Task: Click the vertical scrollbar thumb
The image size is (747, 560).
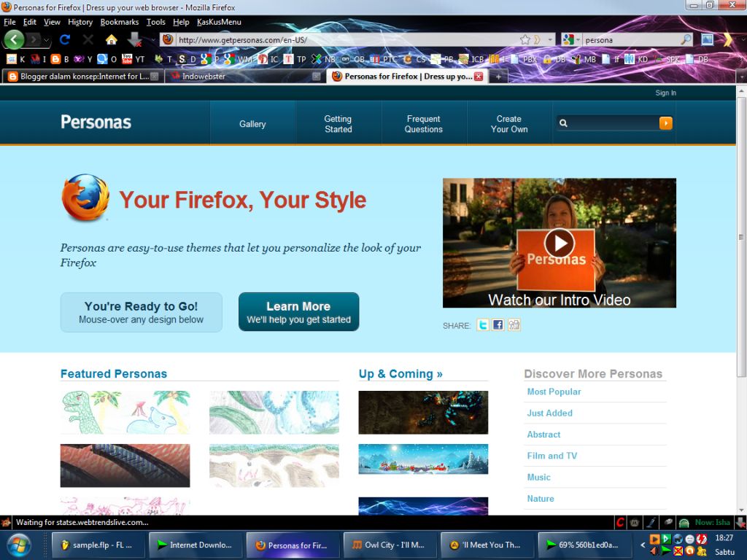Action: (x=741, y=237)
